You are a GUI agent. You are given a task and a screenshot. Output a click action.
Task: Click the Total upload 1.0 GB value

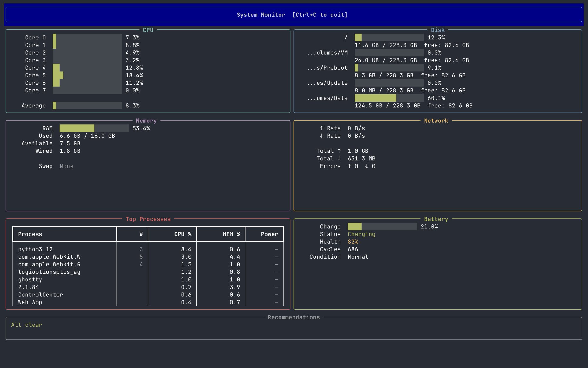pyautogui.click(x=358, y=151)
